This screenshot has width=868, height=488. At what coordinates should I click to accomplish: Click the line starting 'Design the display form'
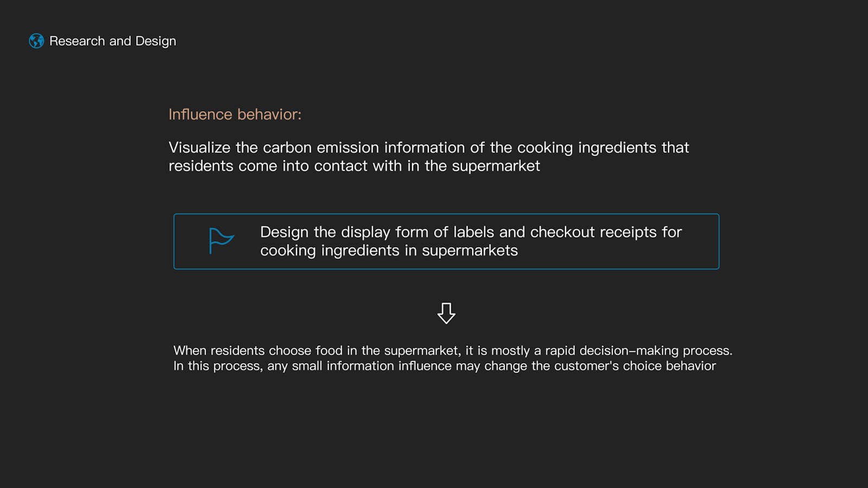471,232
